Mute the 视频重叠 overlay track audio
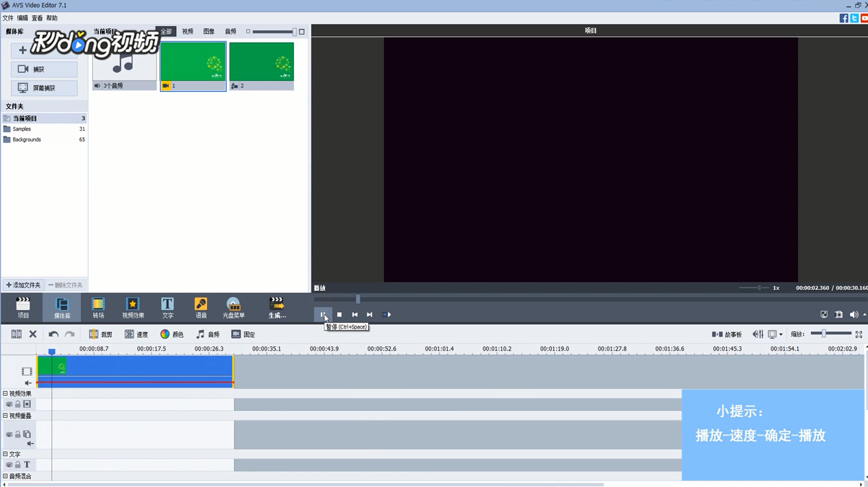868x487 pixels. coord(30,444)
